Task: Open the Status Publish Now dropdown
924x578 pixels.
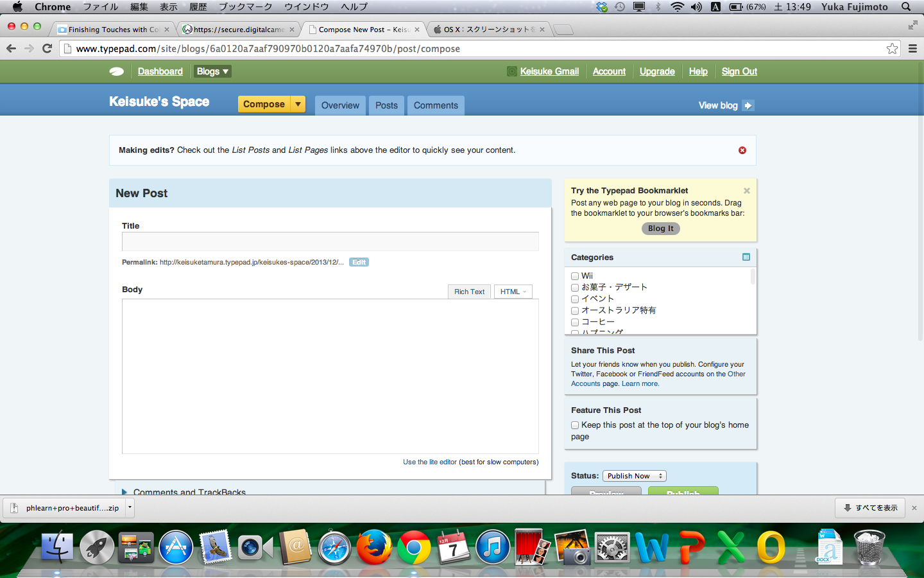Action: pos(635,476)
